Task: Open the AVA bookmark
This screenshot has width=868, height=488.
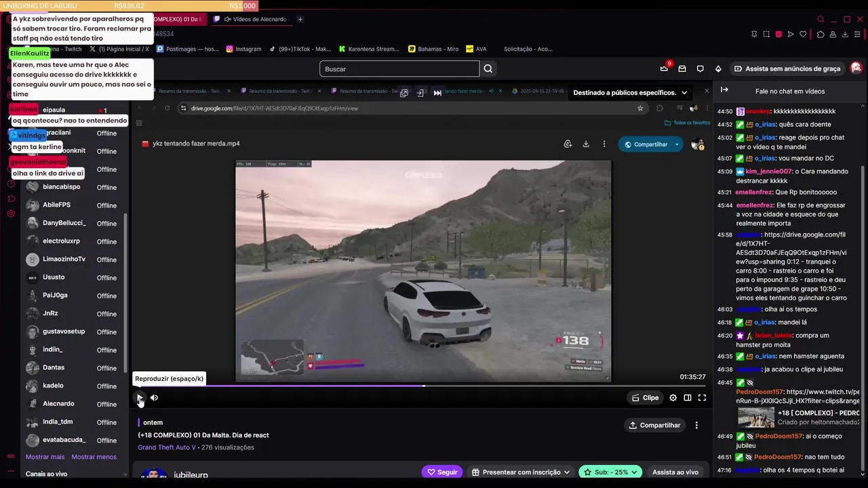Action: pyautogui.click(x=476, y=49)
